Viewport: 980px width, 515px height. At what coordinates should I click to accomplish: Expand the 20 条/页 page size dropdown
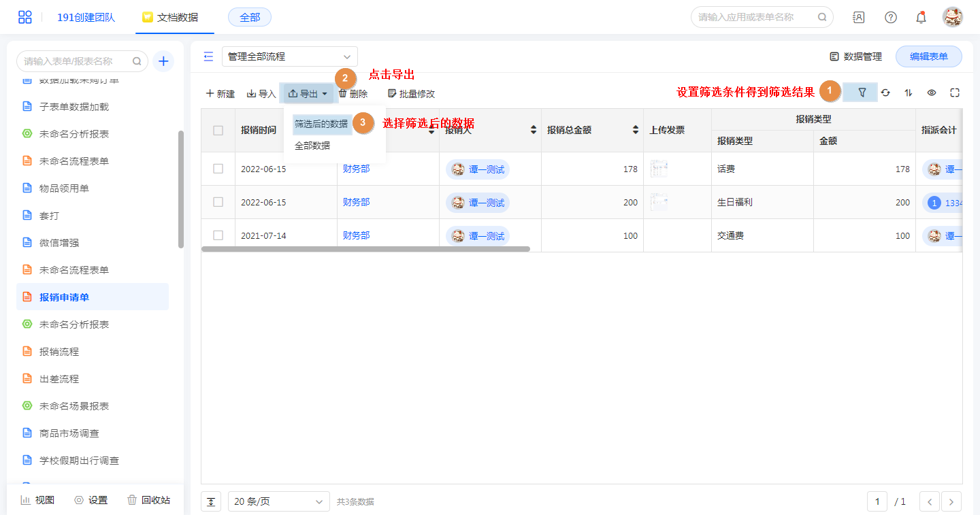[278, 502]
